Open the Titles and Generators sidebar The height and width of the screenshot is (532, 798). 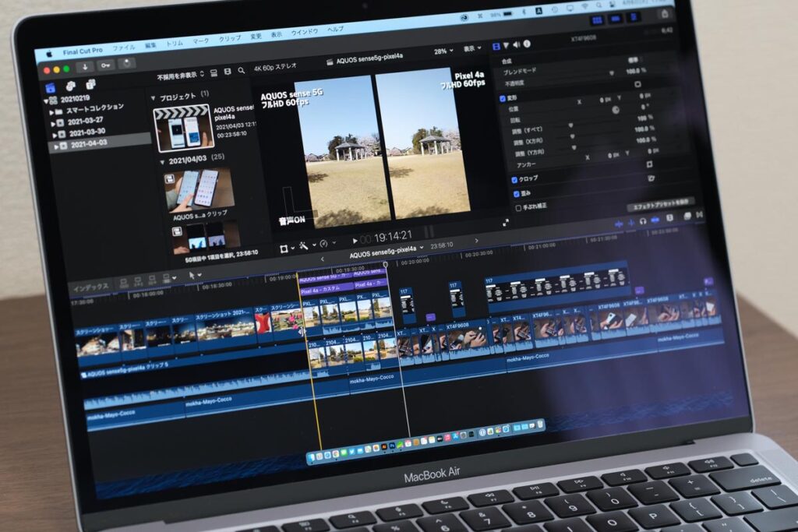coord(90,84)
